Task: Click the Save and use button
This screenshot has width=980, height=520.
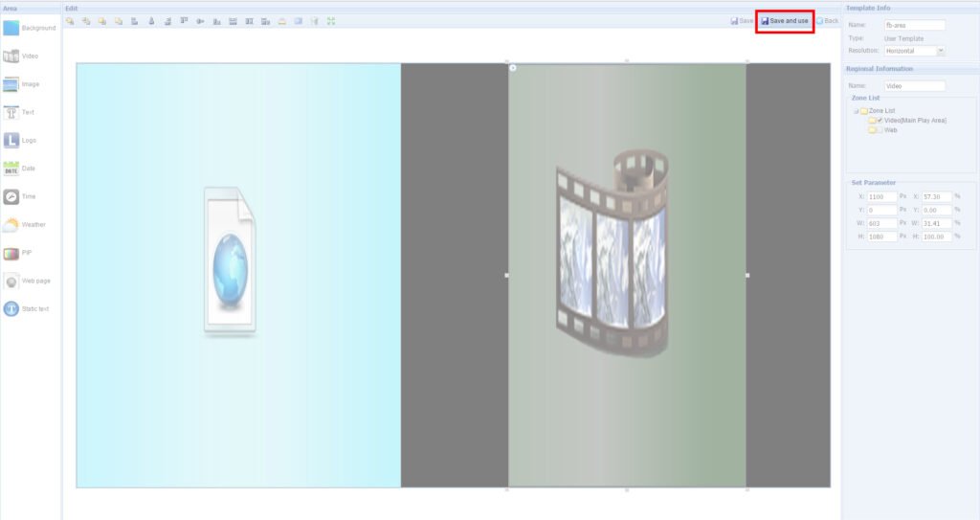Action: [x=785, y=20]
